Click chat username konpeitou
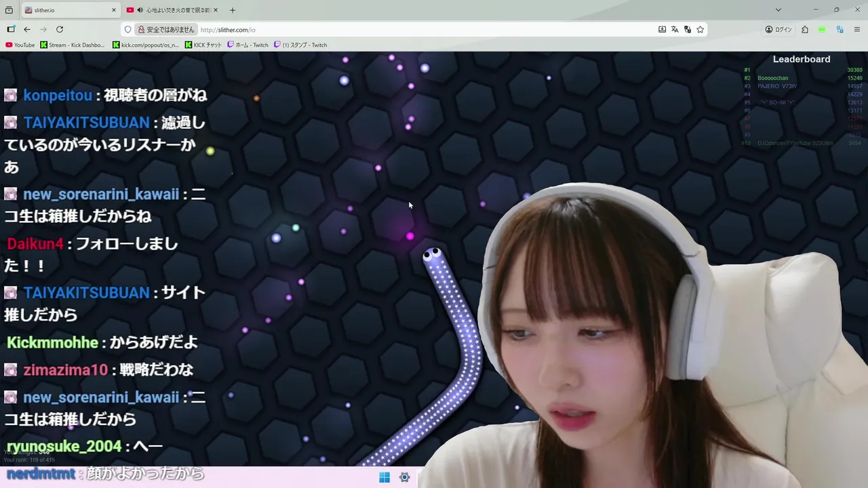The height and width of the screenshot is (488, 868). pos(58,96)
